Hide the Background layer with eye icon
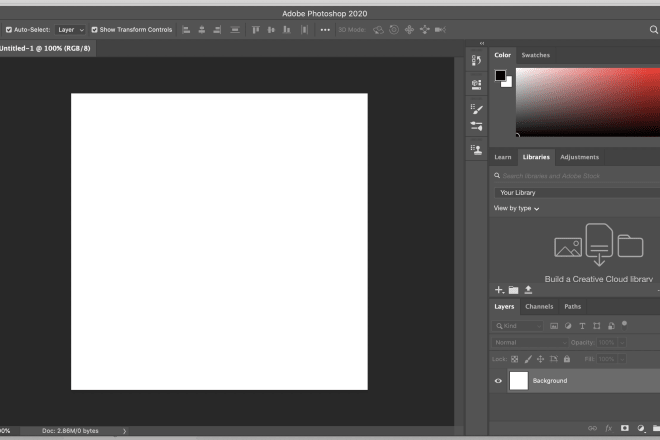Image resolution: width=660 pixels, height=440 pixels. point(498,381)
